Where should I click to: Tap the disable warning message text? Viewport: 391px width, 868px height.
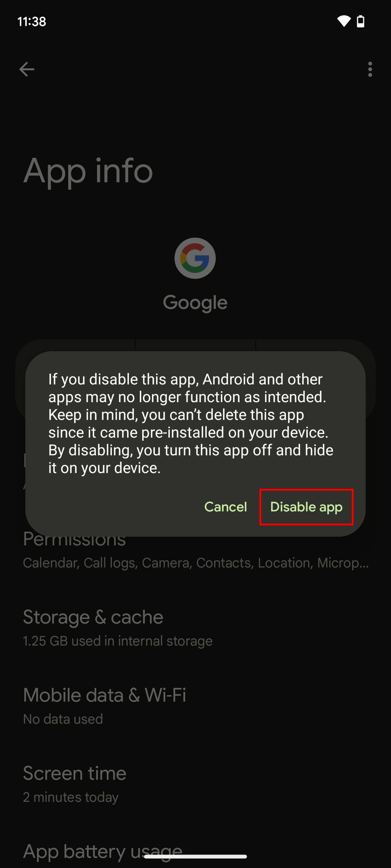click(191, 423)
